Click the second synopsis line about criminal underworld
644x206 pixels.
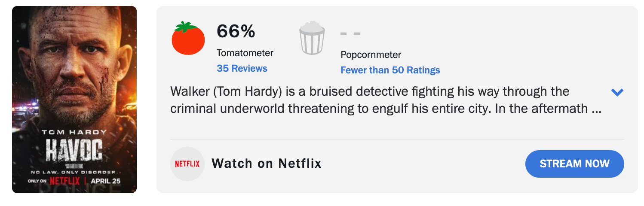[x=386, y=109]
